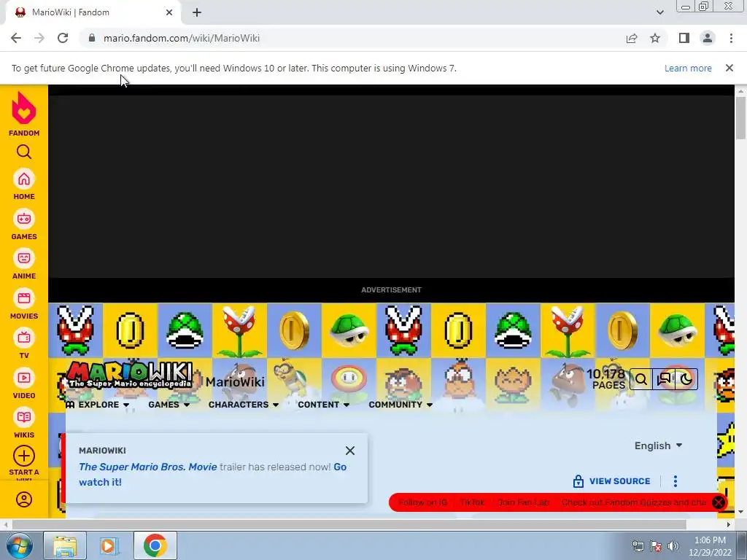The image size is (747, 560).
Task: Open a new tab with plus button
Action: [x=197, y=13]
